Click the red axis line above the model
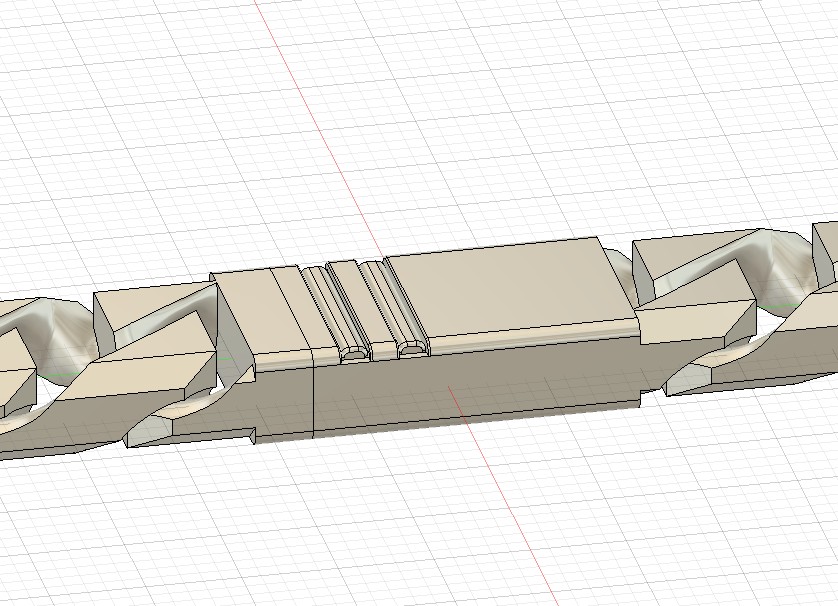 click(x=300, y=100)
